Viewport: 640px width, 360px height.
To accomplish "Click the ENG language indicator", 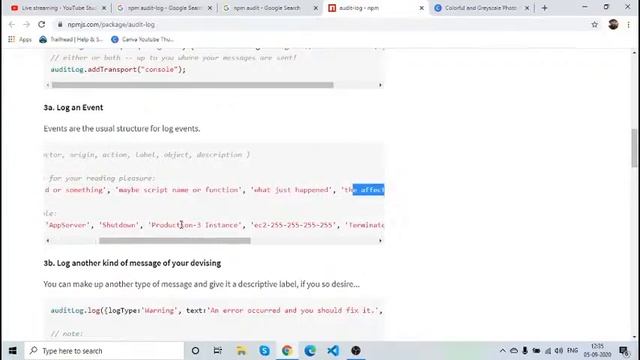I will [573, 351].
